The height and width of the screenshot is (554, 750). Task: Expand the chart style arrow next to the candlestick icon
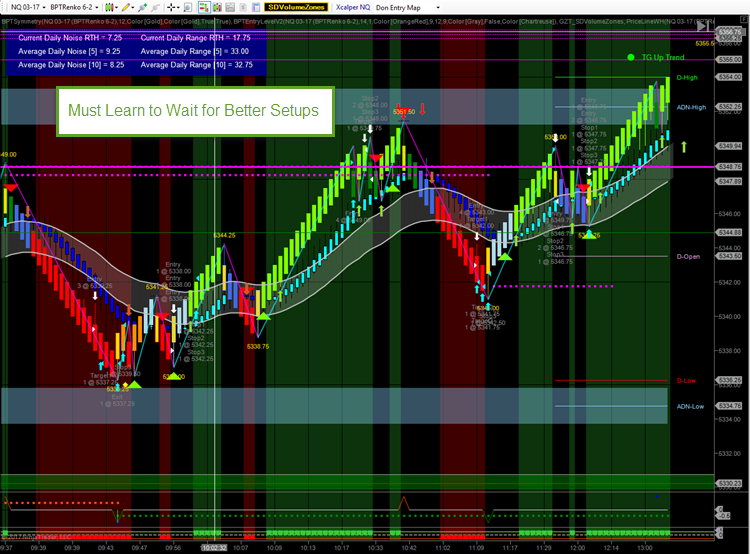116,8
